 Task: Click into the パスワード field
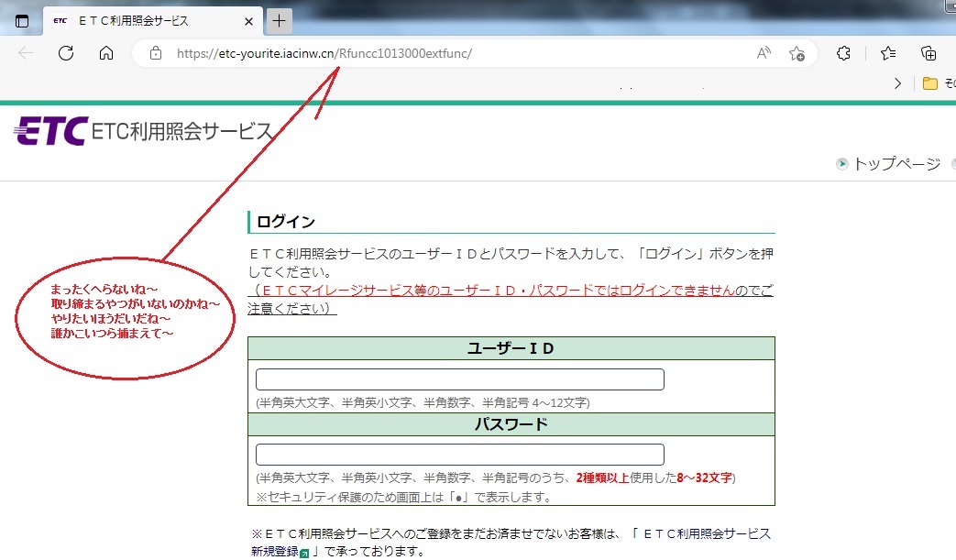click(x=460, y=455)
